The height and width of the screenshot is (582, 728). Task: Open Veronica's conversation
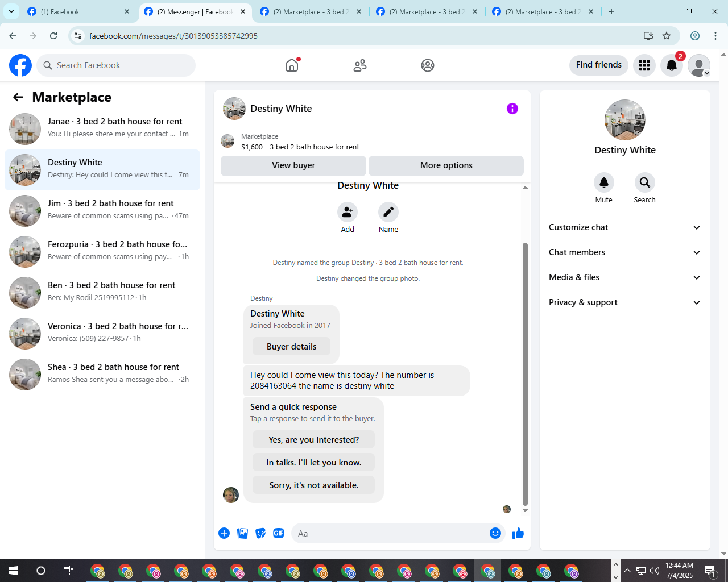[x=102, y=334]
